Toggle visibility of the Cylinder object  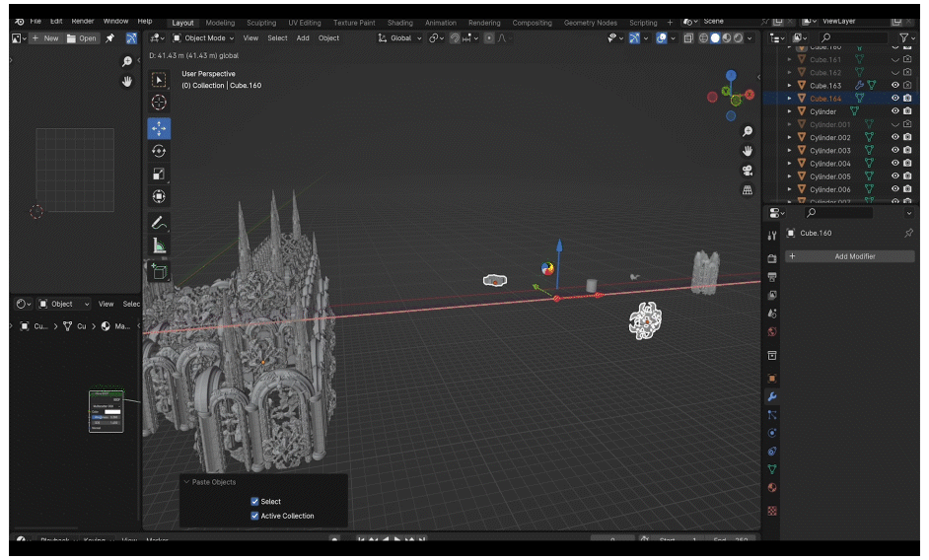[895, 111]
